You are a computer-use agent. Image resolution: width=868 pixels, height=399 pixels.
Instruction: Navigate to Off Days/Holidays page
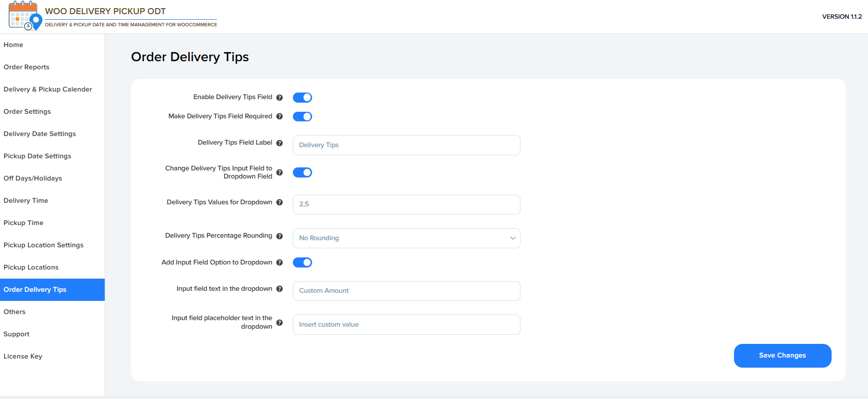click(x=33, y=179)
